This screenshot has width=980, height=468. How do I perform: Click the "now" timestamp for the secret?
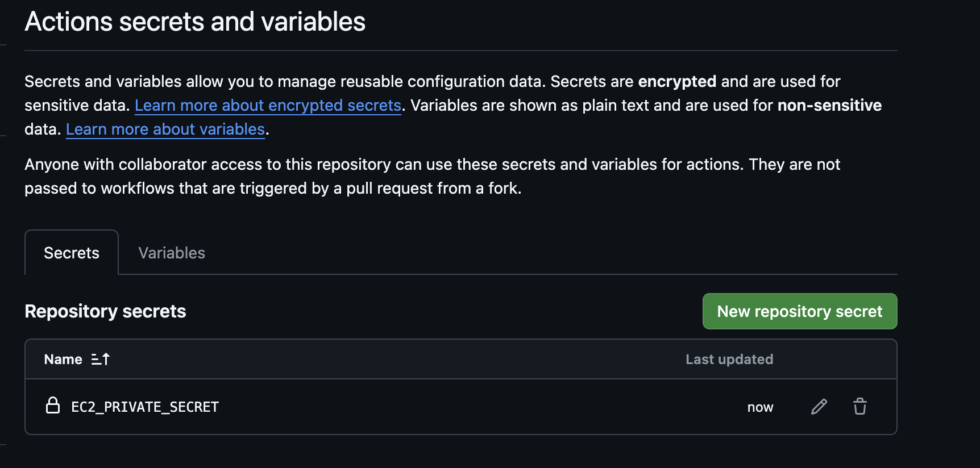pyautogui.click(x=760, y=407)
